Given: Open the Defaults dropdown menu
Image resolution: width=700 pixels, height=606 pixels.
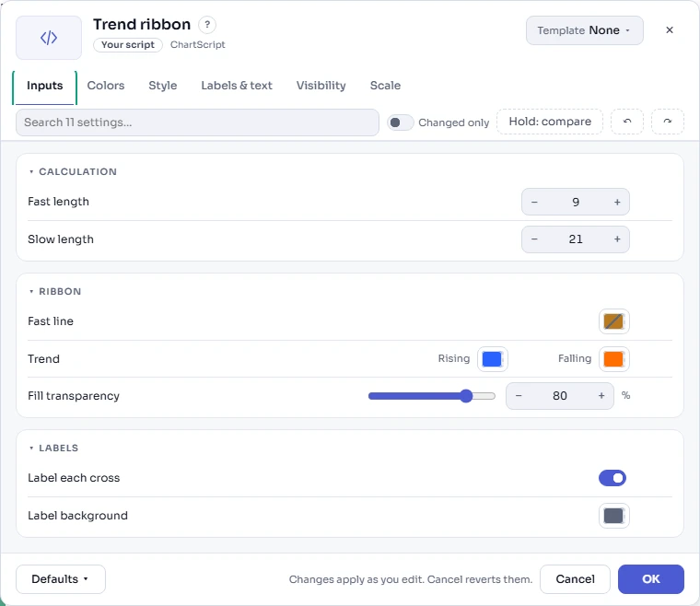Looking at the screenshot, I should coord(61,579).
